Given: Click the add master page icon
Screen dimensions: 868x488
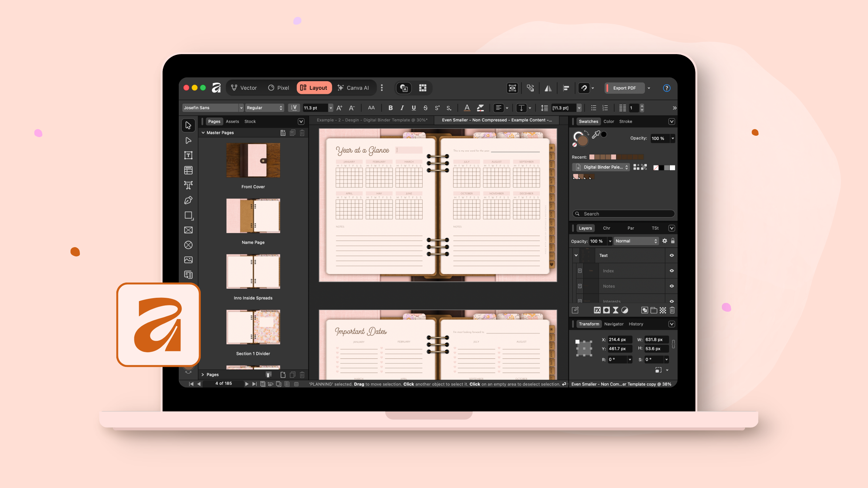Looking at the screenshot, I should pos(283,133).
